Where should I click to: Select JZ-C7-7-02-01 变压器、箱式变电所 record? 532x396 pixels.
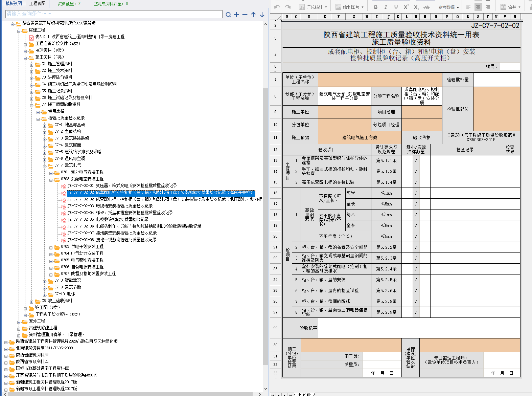click(122, 185)
